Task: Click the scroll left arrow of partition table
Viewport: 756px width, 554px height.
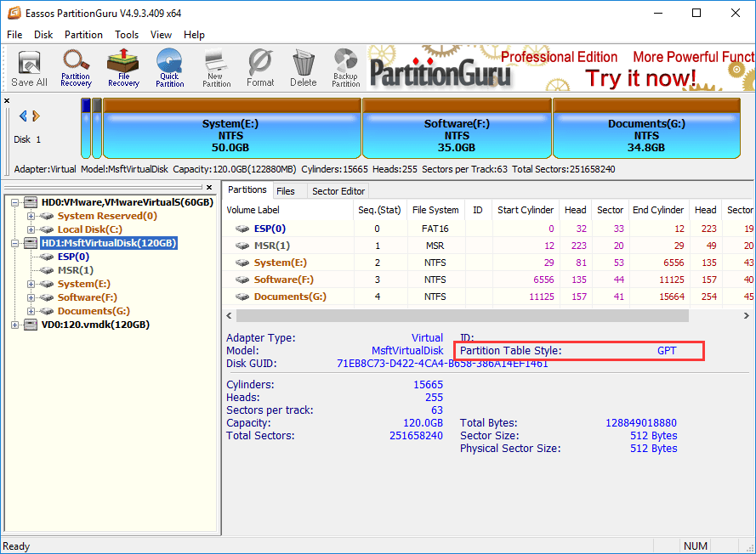Action: (229, 316)
